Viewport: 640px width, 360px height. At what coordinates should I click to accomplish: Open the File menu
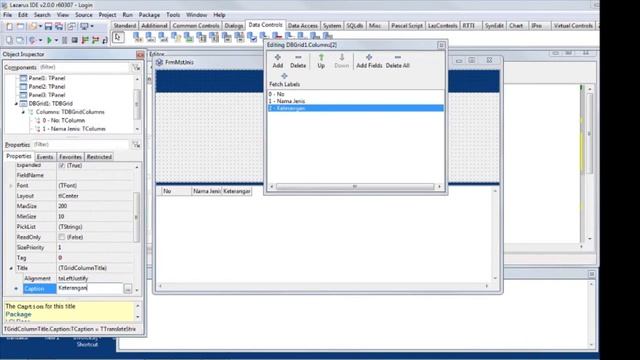(x=7, y=15)
